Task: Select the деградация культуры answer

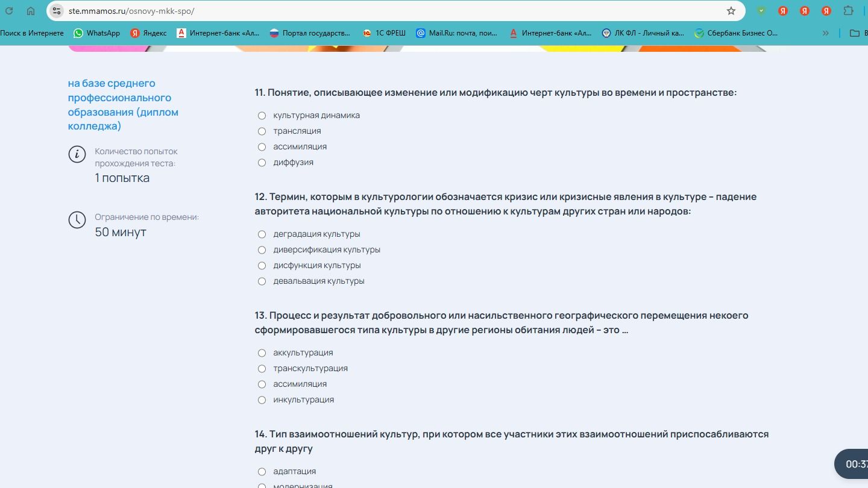Action: coord(262,234)
